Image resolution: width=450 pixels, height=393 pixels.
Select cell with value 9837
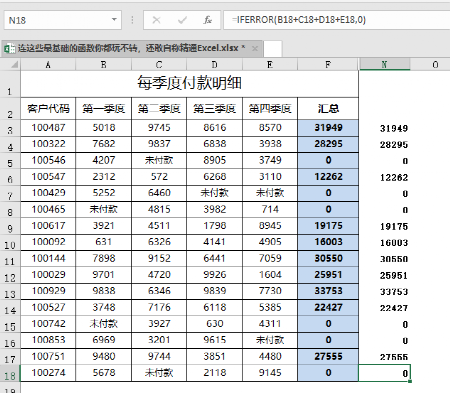tap(159, 144)
